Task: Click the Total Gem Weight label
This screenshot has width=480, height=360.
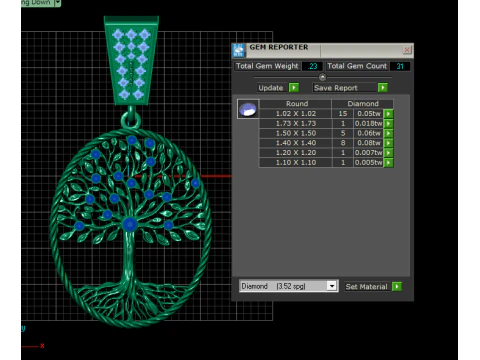Action: coord(267,66)
